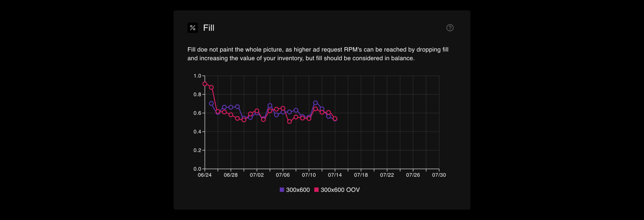
Task: Click the 07/26 x-axis label
Action: click(413, 175)
